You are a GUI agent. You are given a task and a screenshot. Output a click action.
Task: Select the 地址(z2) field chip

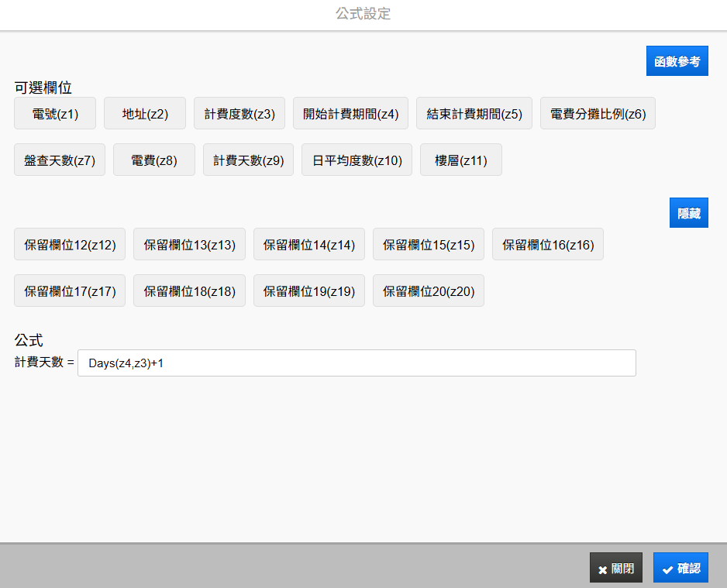[145, 114]
